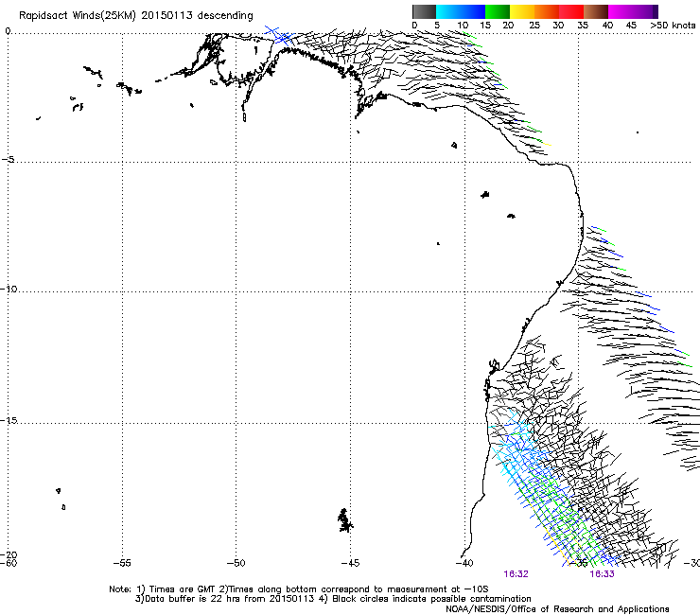700x615 pixels.
Task: Click the purple '16:32' swath time label
Action: [x=516, y=574]
